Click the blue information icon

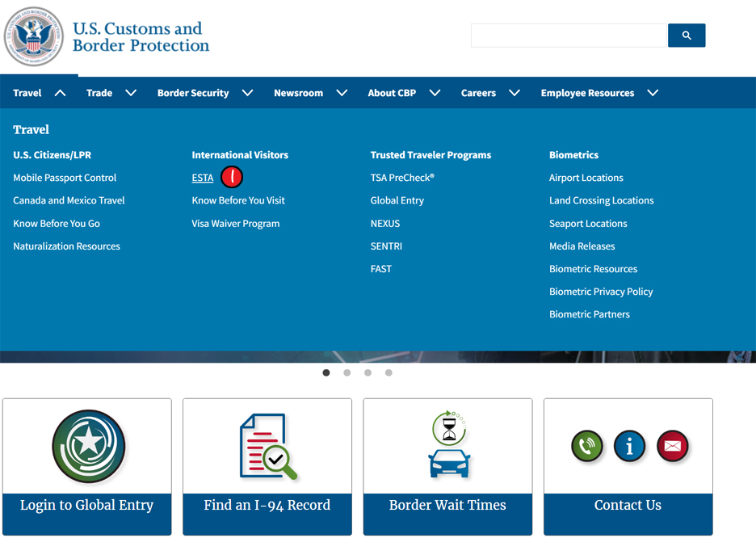click(629, 446)
